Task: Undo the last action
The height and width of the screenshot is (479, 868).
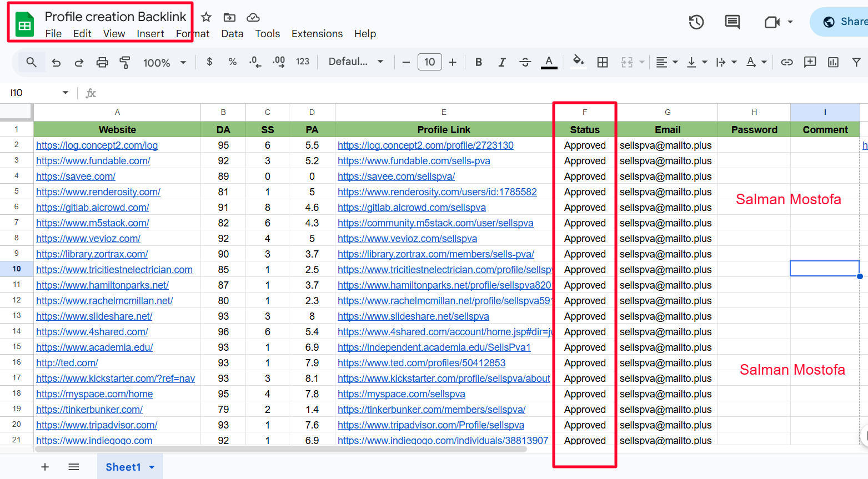Action: tap(56, 62)
